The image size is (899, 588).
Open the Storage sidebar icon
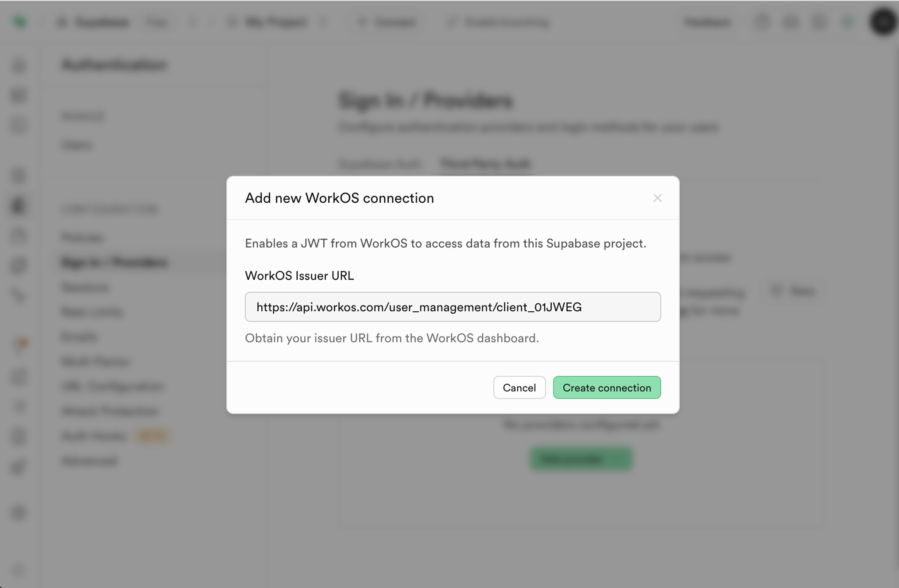(x=19, y=236)
